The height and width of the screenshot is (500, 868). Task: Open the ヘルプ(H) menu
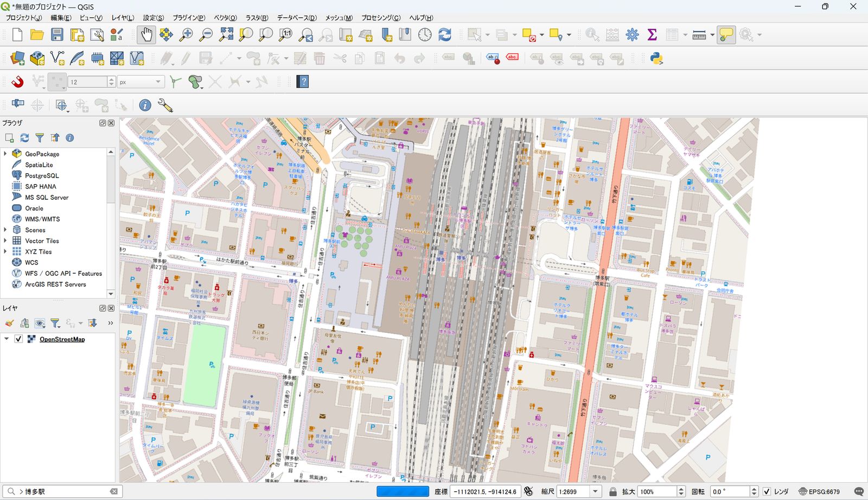click(421, 18)
